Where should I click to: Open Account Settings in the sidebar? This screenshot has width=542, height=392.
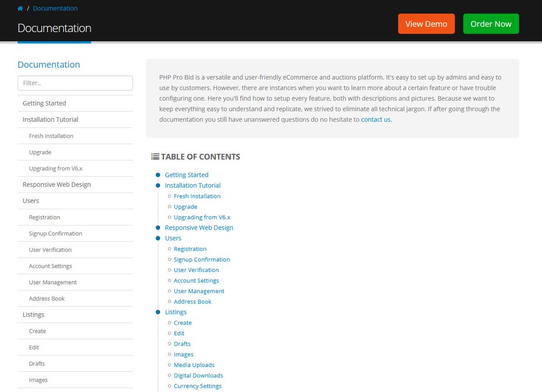click(75, 266)
